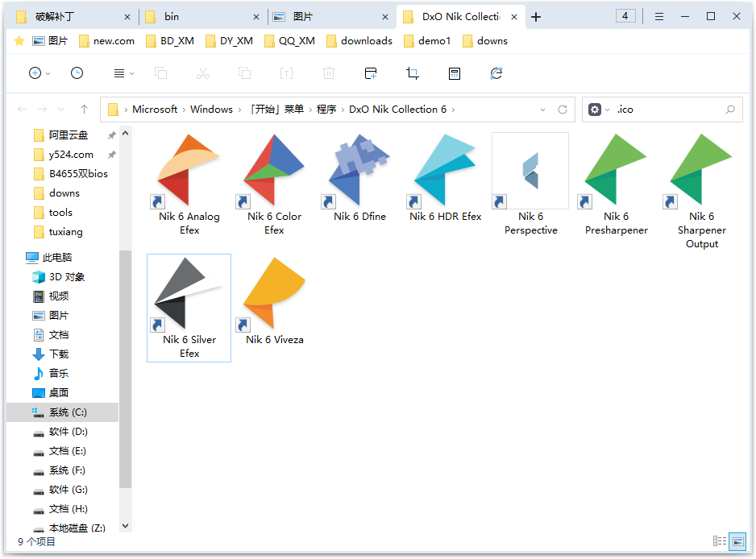The height and width of the screenshot is (559, 756).
Task: Click the crop-shaped toolbar icon
Action: [412, 73]
